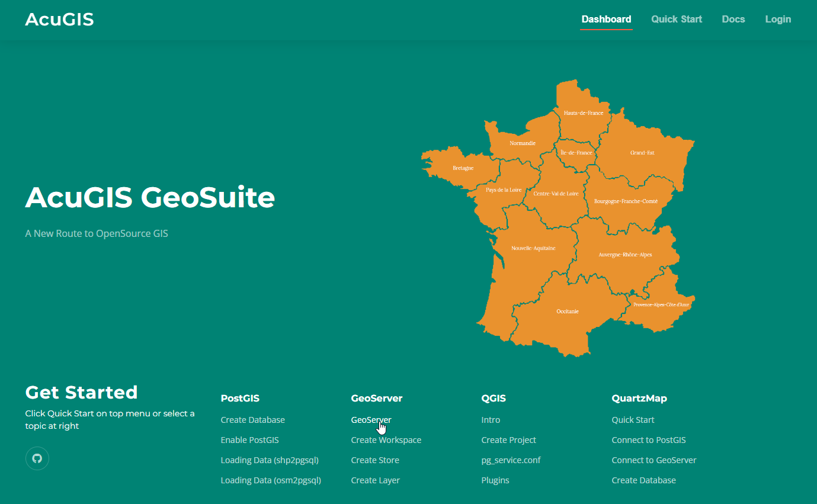Screen dimensions: 817x504
Task: Click the AcuGIS logo
Action: pyautogui.click(x=59, y=20)
